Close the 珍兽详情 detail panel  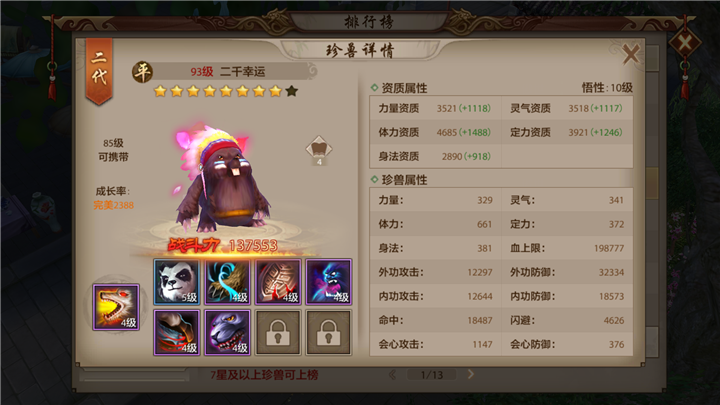631,54
